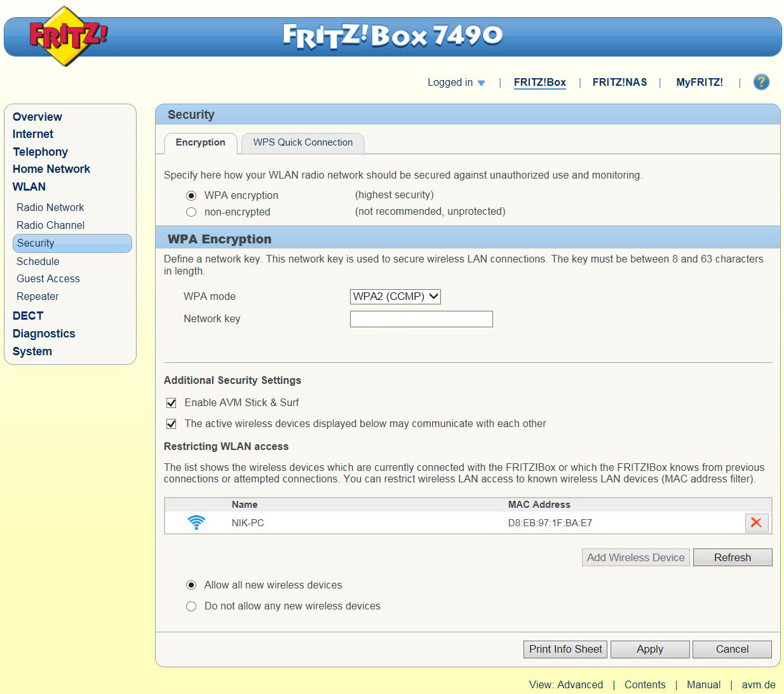Open the MyFRITZ! header link
Screen dimensions: 784x694
(x=700, y=83)
